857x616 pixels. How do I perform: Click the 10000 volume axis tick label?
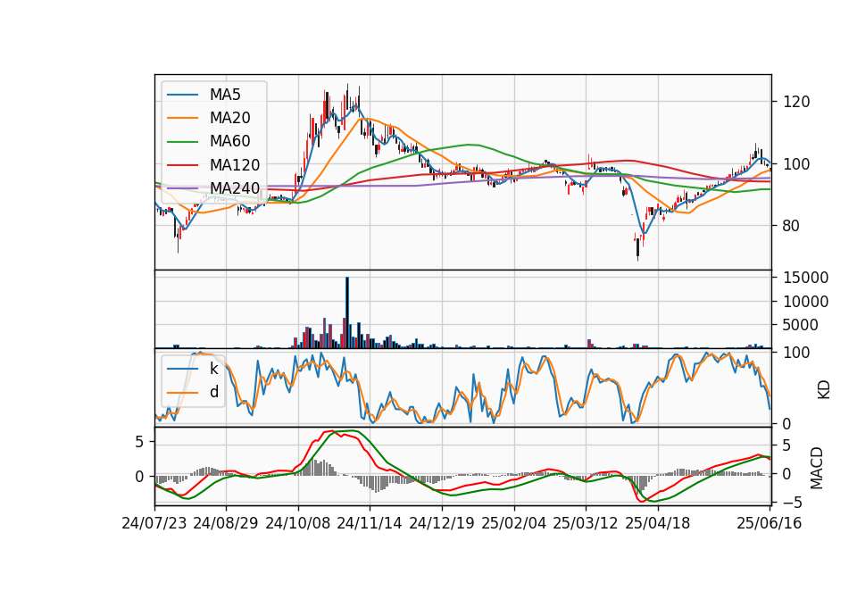pos(805,301)
